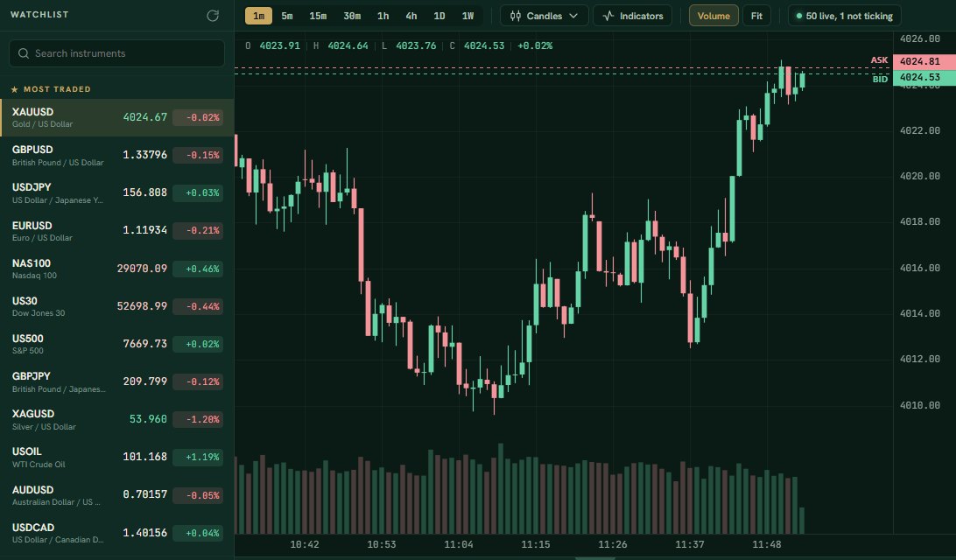This screenshot has height=560, width=956.
Task: Click the 11:37 time axis label
Action: 690,545
